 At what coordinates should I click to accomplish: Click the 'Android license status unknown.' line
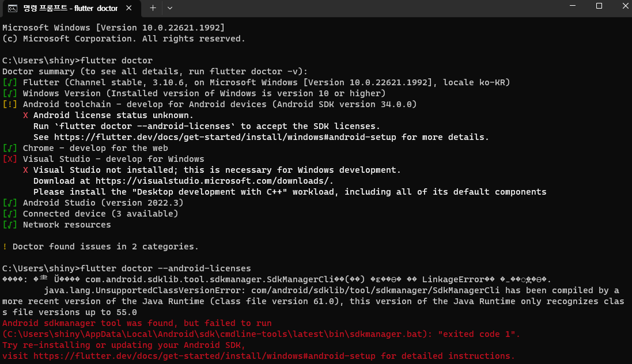click(x=108, y=115)
